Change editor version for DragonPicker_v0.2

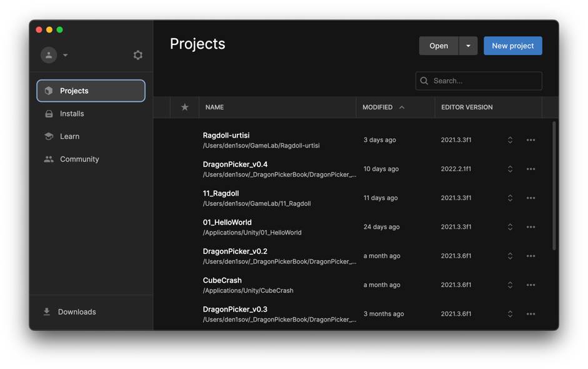pyautogui.click(x=510, y=256)
